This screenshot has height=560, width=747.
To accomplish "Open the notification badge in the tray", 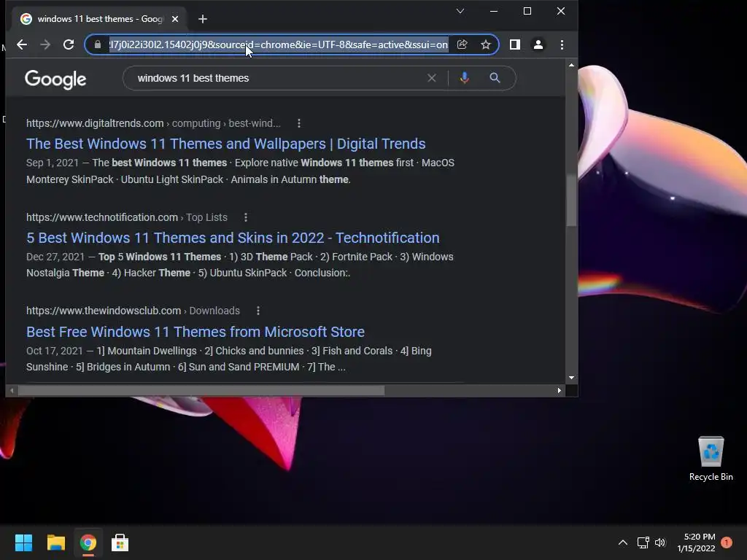I will click(727, 542).
